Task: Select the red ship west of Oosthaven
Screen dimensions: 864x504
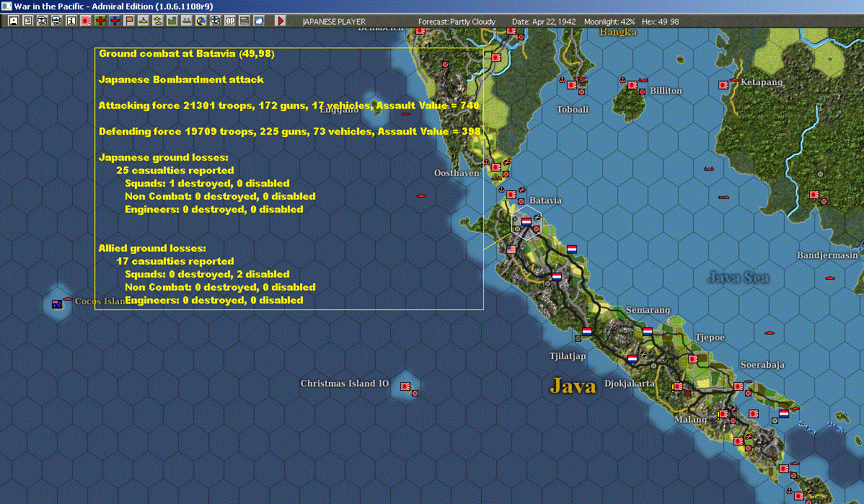Action: point(421,195)
